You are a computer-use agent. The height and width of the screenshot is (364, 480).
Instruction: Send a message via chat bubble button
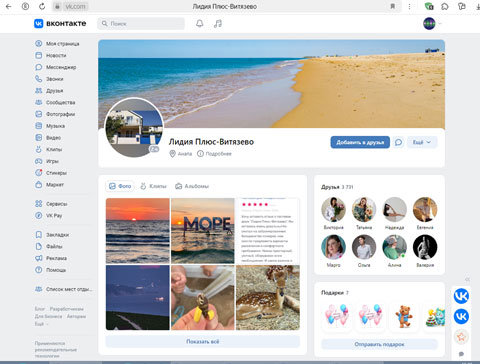[x=398, y=142]
